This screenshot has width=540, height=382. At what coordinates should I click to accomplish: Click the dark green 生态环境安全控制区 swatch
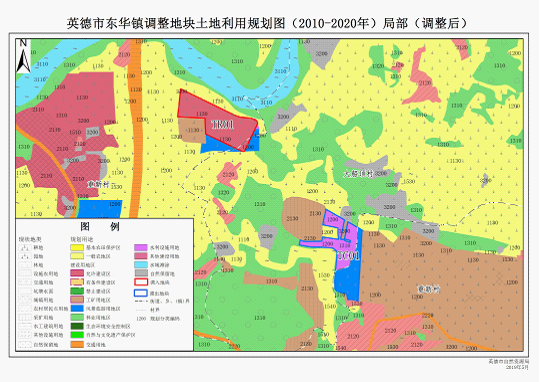click(77, 326)
